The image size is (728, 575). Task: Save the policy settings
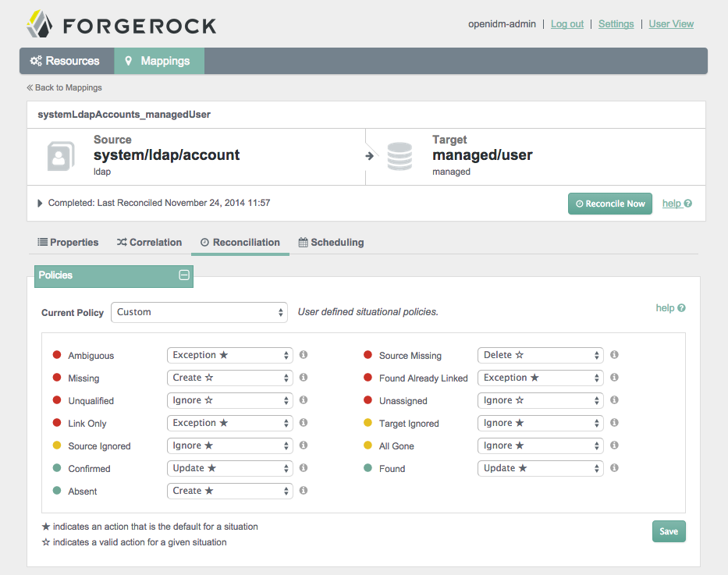(669, 531)
